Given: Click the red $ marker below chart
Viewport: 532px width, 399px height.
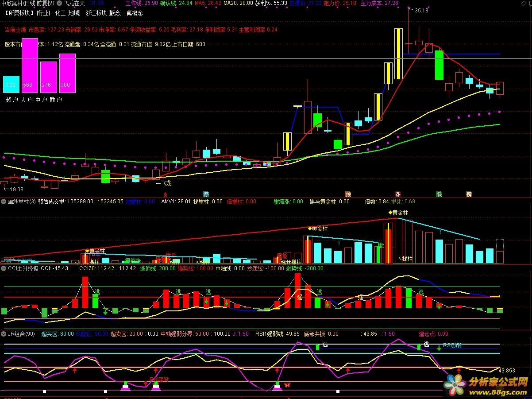Looking at the screenshot, I should coord(166,194).
